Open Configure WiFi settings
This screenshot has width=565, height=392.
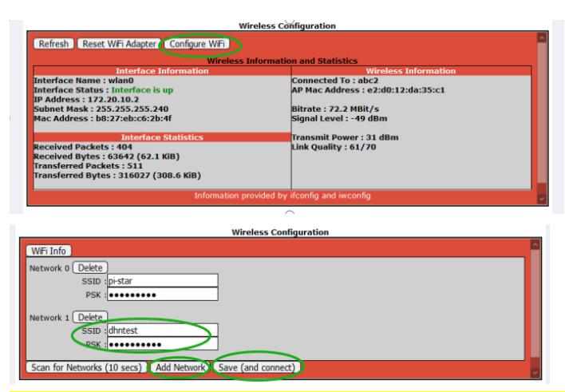click(x=202, y=43)
